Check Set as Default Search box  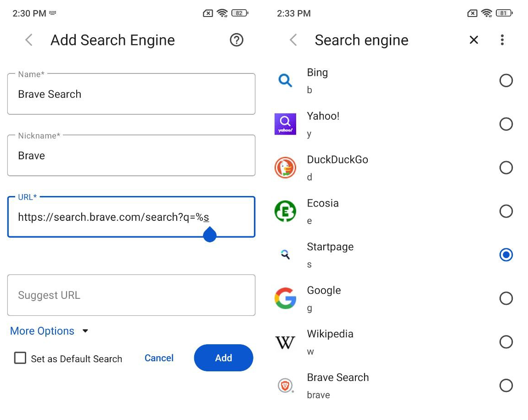pyautogui.click(x=20, y=358)
